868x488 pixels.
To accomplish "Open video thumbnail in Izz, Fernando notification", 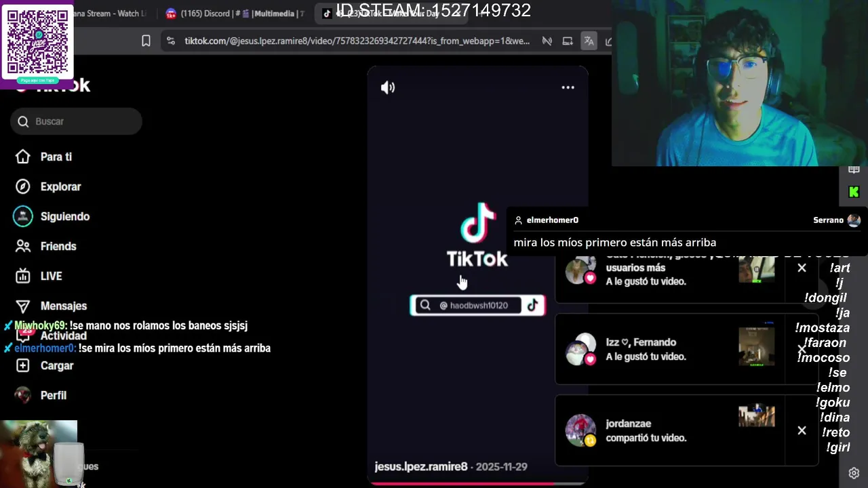I will click(x=757, y=346).
